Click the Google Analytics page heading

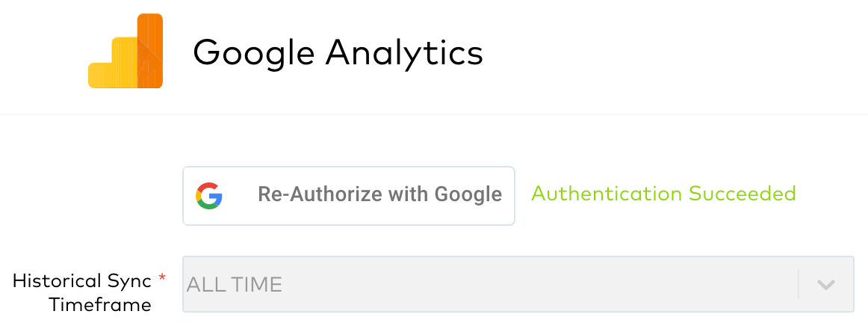(338, 54)
